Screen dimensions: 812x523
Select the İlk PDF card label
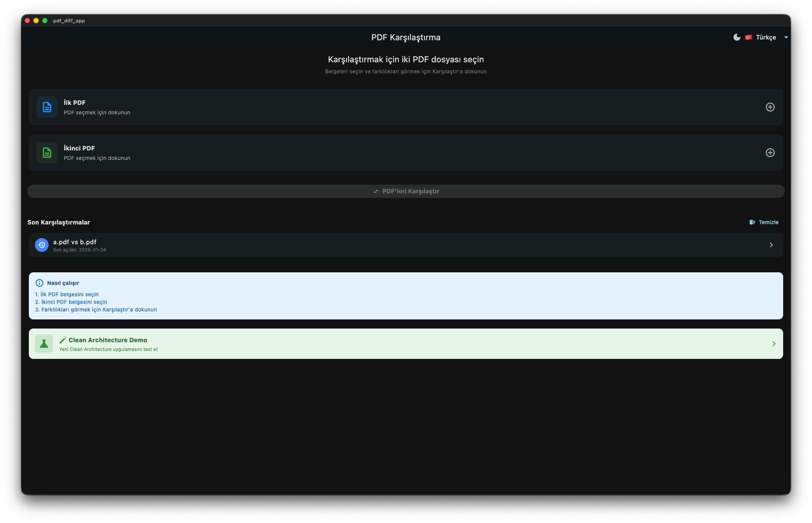[x=75, y=103]
